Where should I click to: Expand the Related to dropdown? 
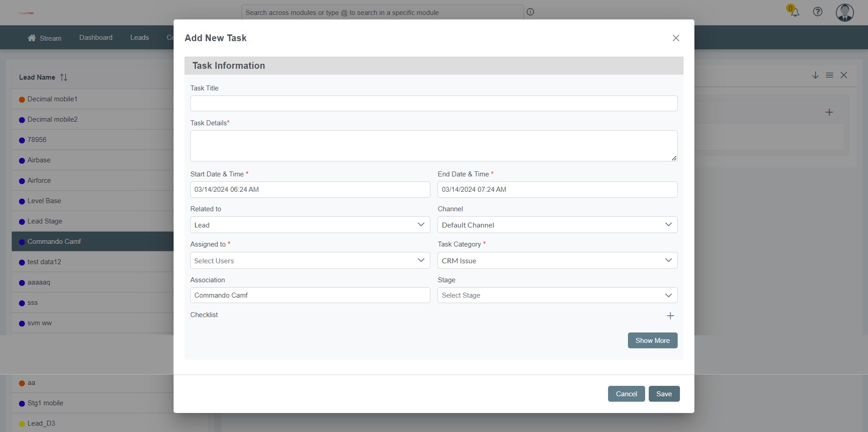point(310,225)
